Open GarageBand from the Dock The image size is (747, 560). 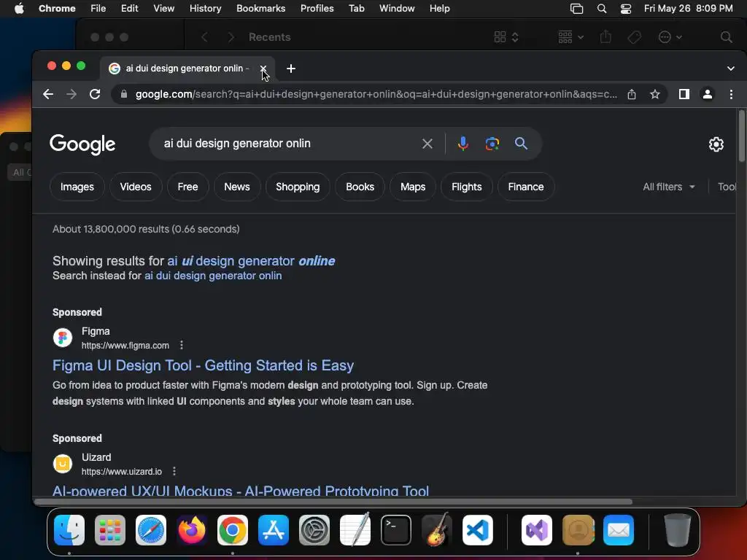[x=436, y=530]
